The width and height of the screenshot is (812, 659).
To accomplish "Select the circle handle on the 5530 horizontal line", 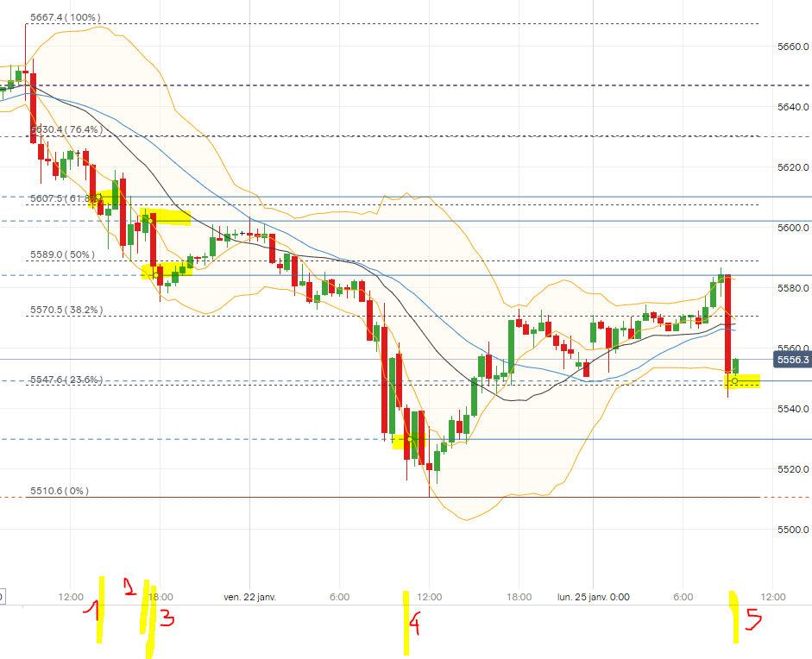I will (410, 439).
